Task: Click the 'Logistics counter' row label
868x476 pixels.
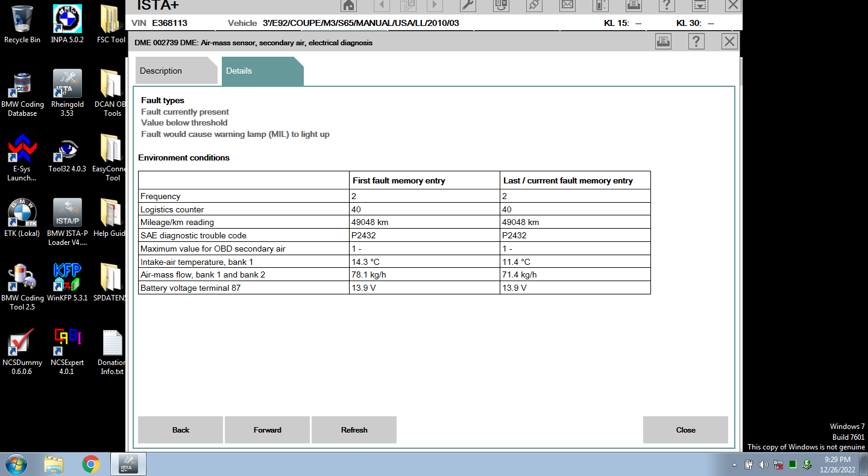Action: pos(172,209)
